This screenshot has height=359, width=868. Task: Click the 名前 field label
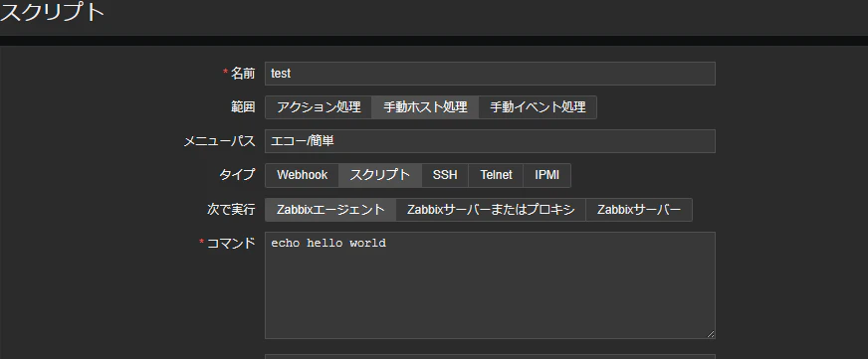(243, 74)
